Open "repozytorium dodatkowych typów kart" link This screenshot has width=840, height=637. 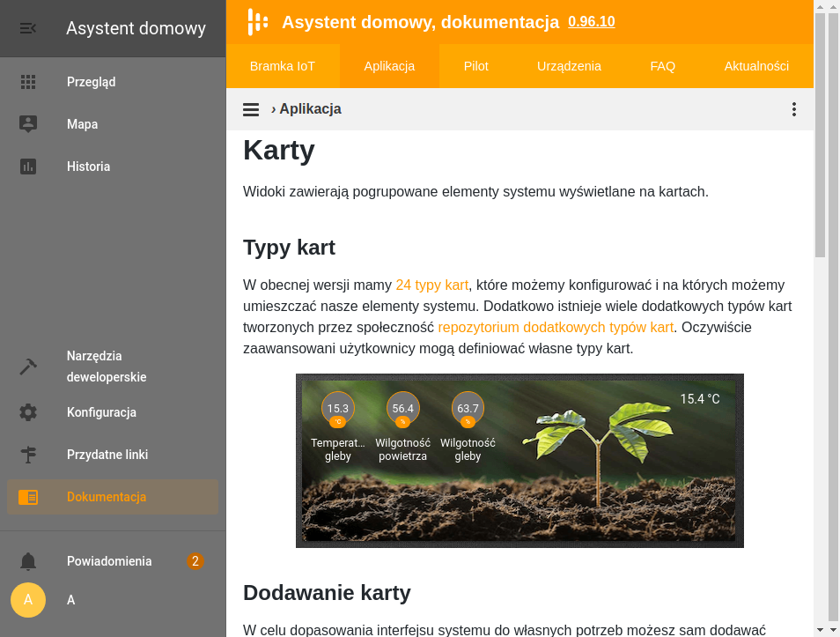(x=556, y=328)
